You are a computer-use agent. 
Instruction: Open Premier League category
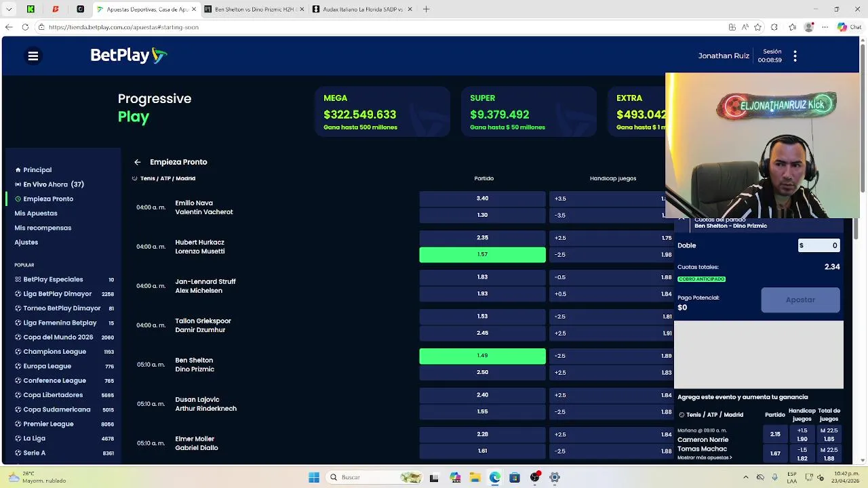[x=64, y=424]
